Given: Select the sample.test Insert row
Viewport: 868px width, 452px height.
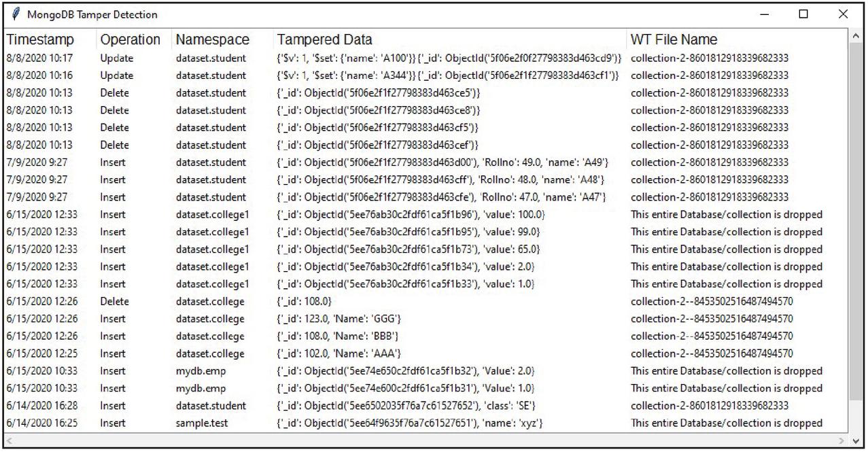Looking at the screenshot, I should click(426, 423).
